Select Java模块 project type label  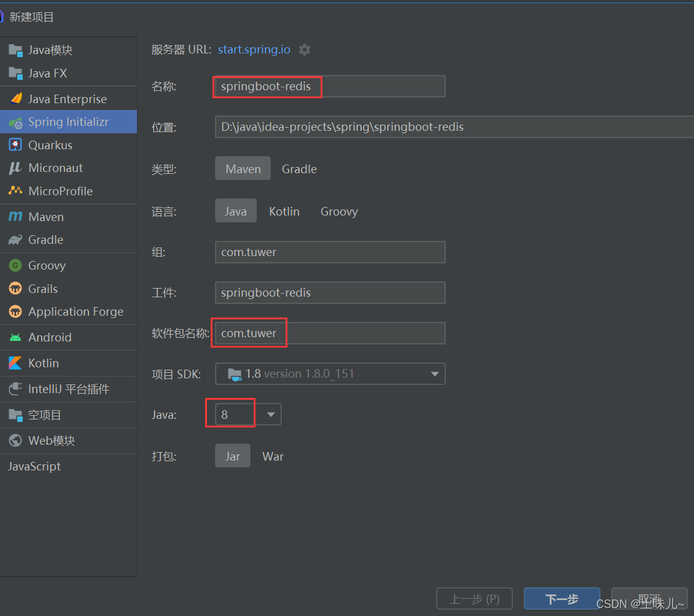(50, 50)
